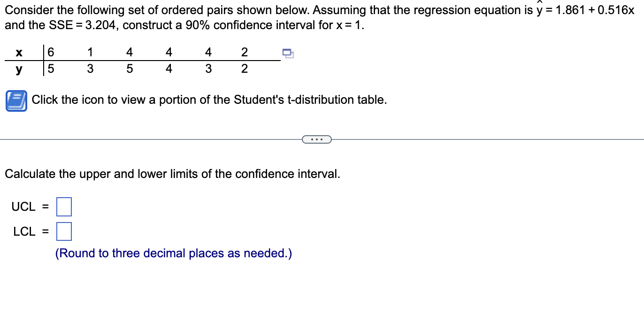644x323 pixels.
Task: Click the LCL answer input box
Action: coord(63,231)
